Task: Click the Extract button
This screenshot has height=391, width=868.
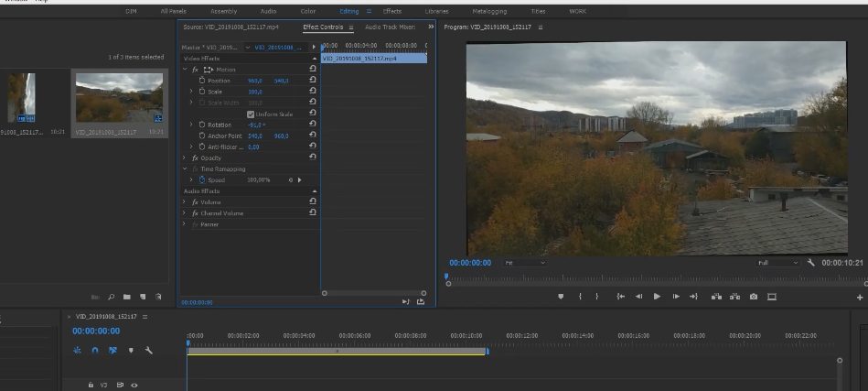Action: pyautogui.click(x=734, y=297)
